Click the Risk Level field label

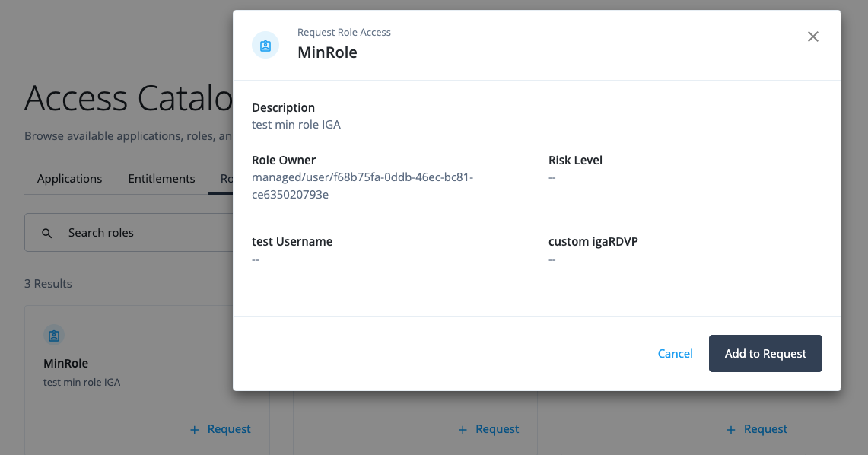[x=575, y=161]
